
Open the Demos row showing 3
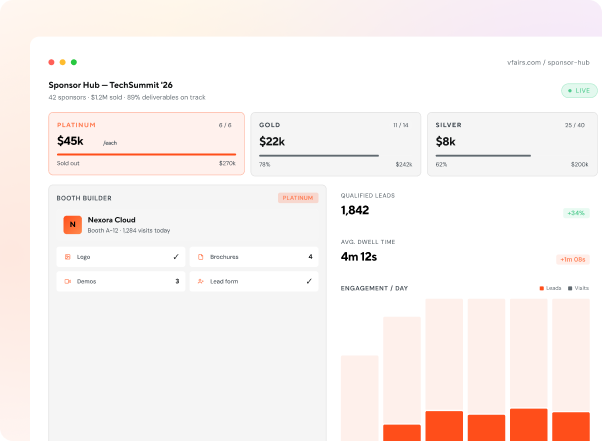pyautogui.click(x=121, y=281)
